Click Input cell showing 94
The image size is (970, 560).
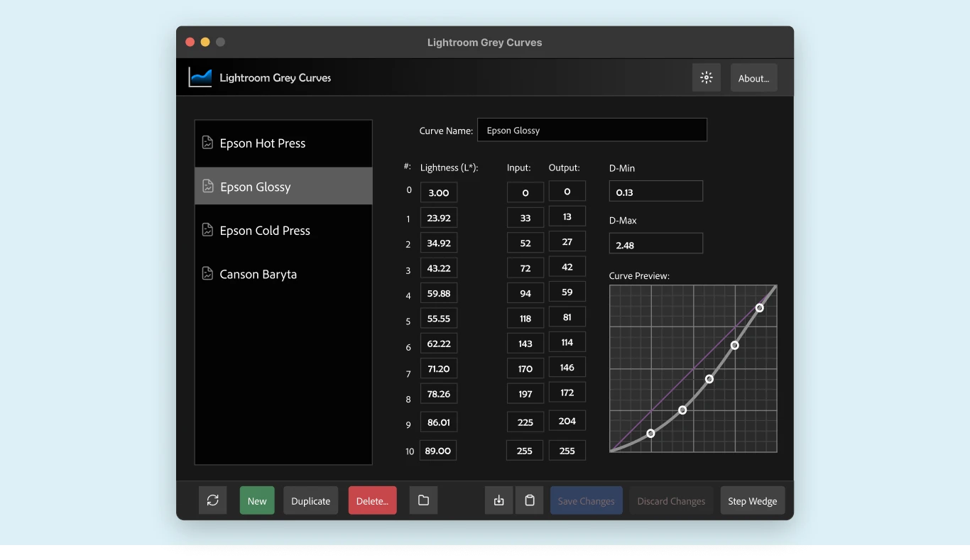[x=525, y=293]
